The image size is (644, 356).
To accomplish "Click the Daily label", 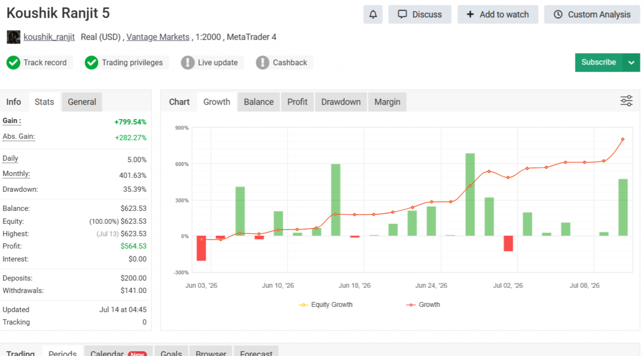I will click(x=10, y=158).
